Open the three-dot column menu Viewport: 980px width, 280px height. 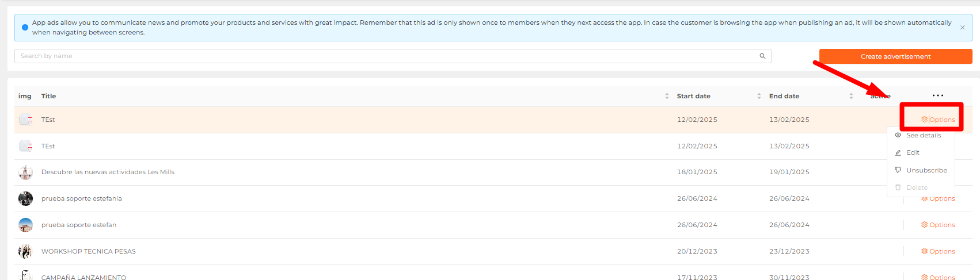coord(938,95)
